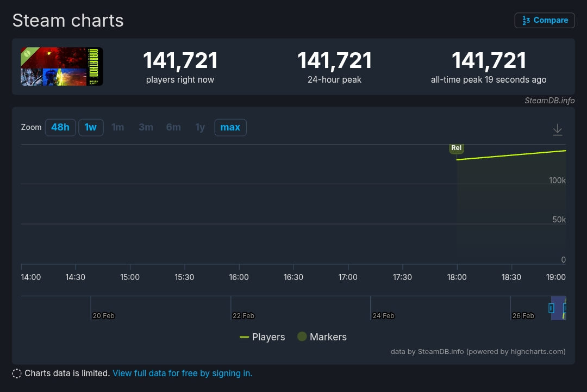Viewport: 587px width, 392px height.
Task: Toggle the Markers series in legend
Action: pyautogui.click(x=322, y=337)
